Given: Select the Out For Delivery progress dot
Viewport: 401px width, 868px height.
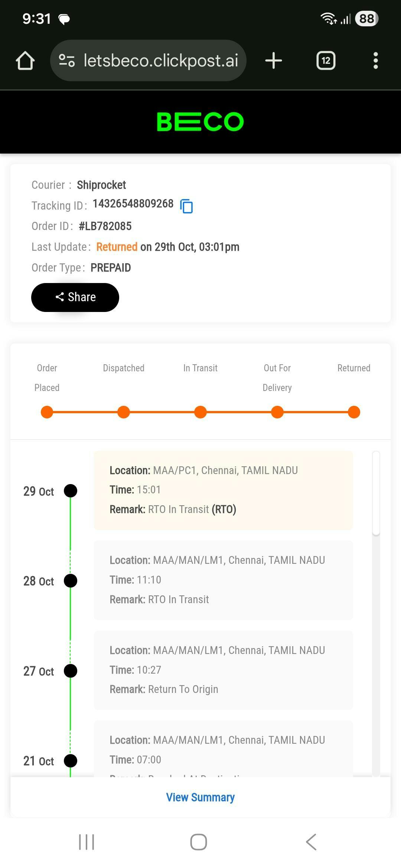Looking at the screenshot, I should coord(277,412).
